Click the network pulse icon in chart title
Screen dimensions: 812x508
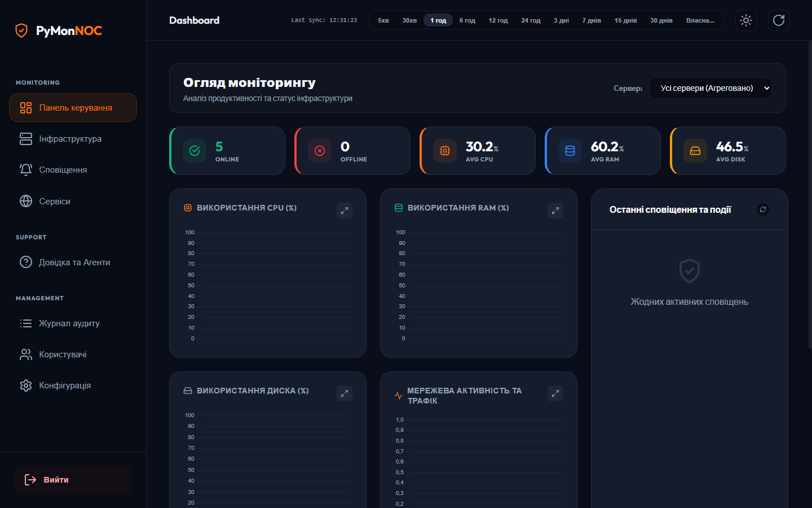(399, 396)
